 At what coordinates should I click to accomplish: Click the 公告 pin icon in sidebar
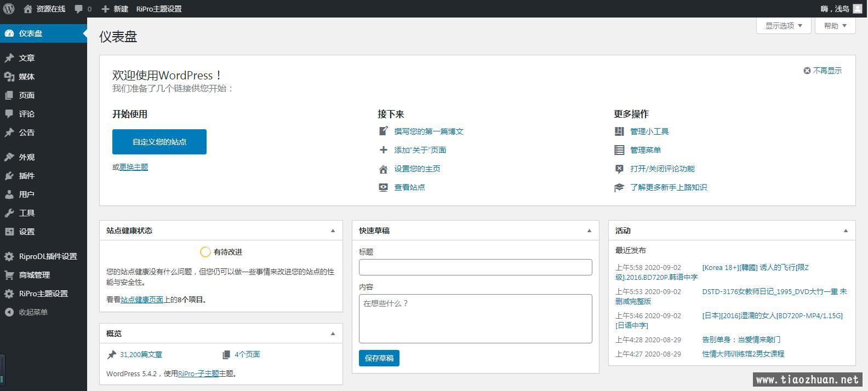point(9,133)
